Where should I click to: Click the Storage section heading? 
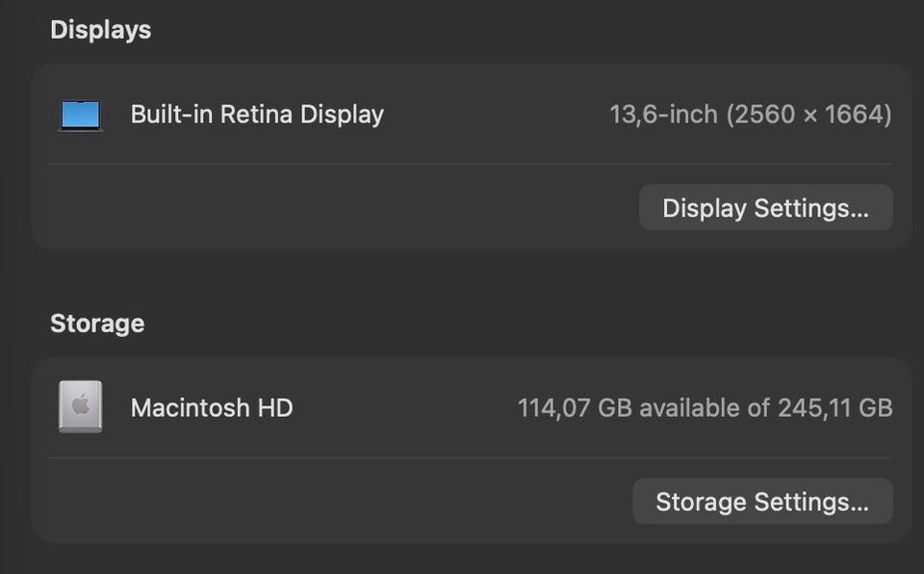coord(97,323)
